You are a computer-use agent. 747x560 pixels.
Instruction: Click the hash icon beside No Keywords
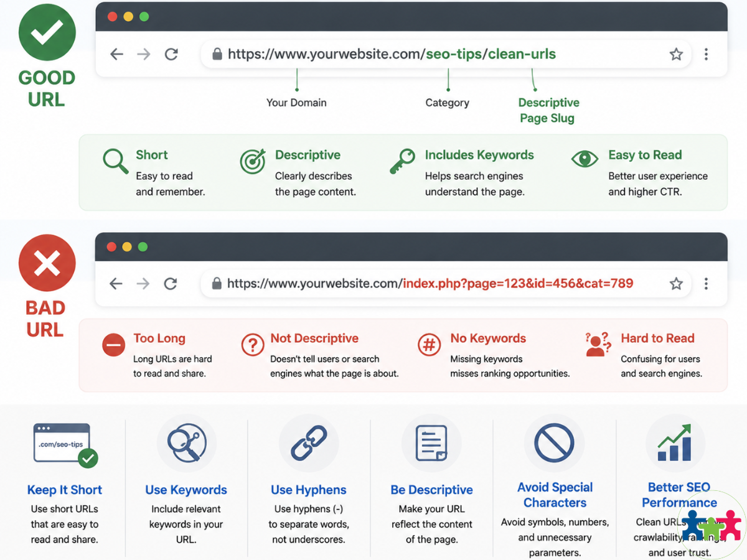[430, 344]
